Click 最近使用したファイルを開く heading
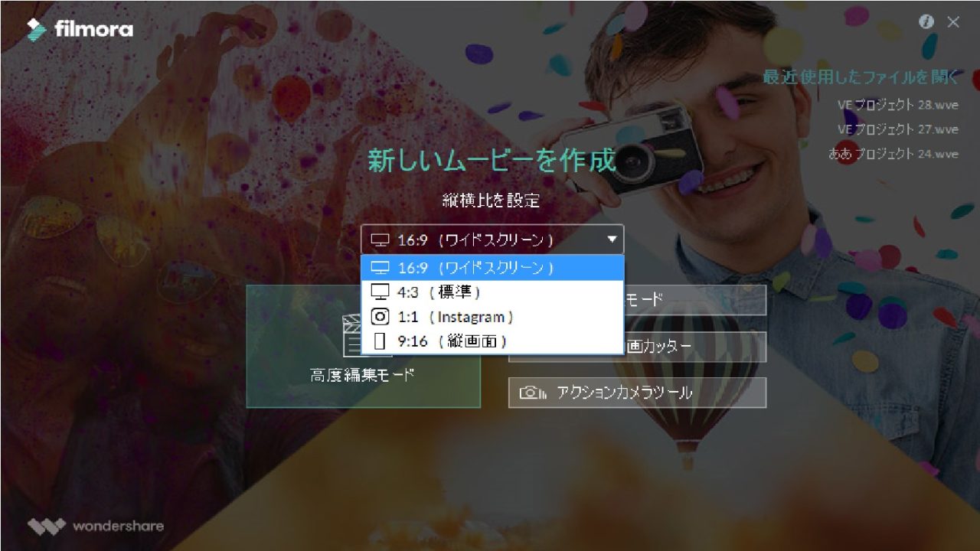 click(861, 77)
